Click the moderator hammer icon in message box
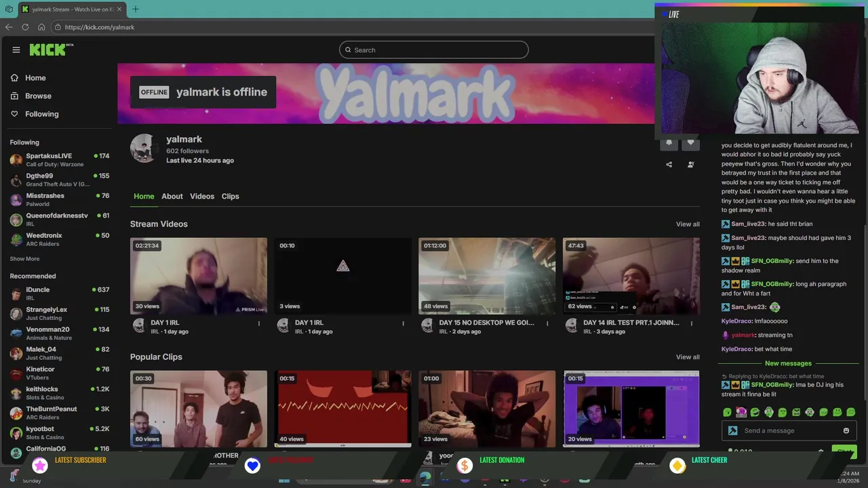The height and width of the screenshot is (488, 868). [732, 430]
